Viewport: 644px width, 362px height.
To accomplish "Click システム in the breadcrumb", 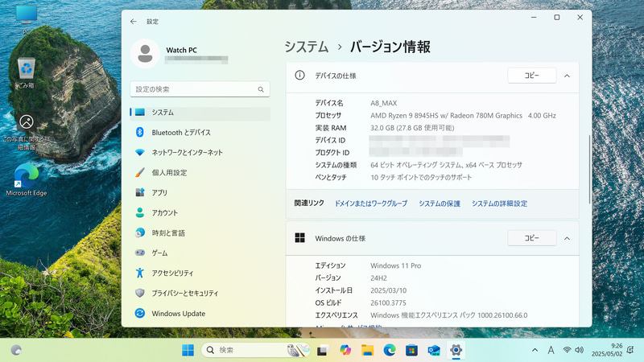I will pyautogui.click(x=307, y=47).
